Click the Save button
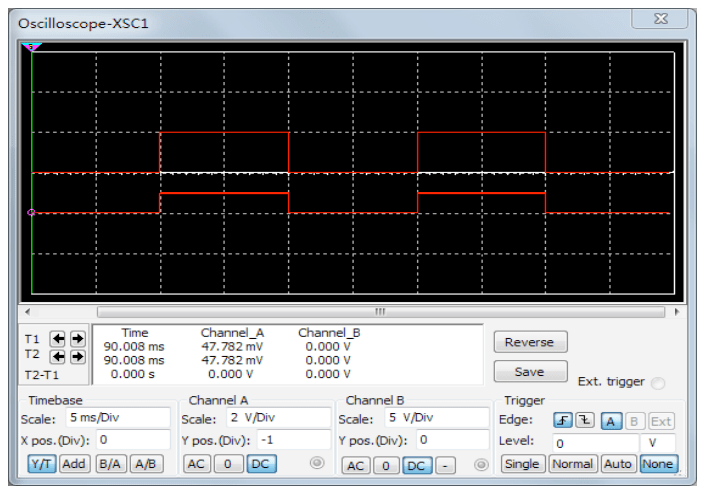Screen dimensions: 704x494 pyautogui.click(x=530, y=372)
